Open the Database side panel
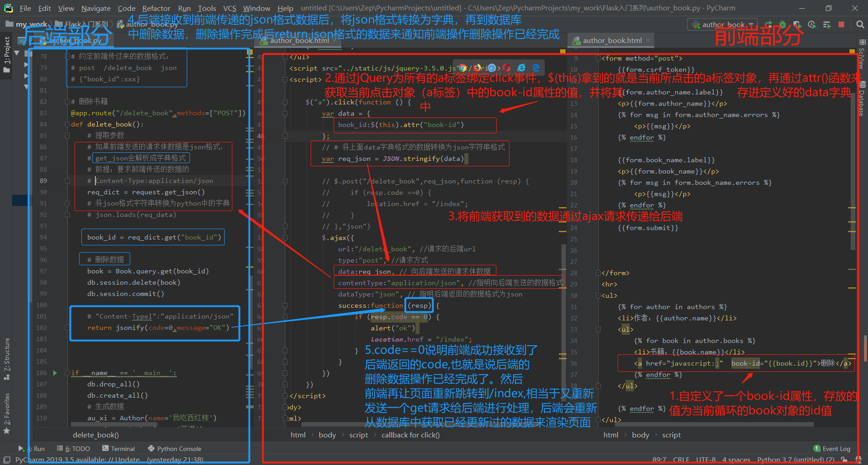The width and height of the screenshot is (868, 465). (862, 99)
